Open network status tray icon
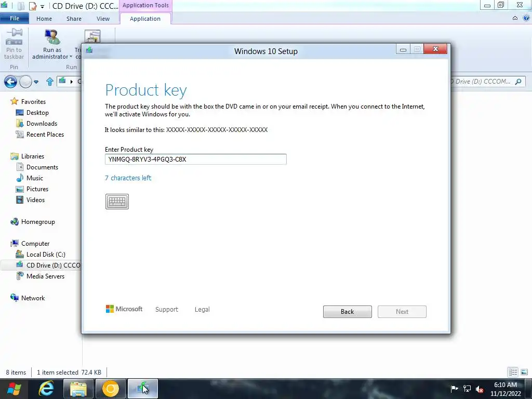Screen dimensions: 532x399 (x=467, y=389)
